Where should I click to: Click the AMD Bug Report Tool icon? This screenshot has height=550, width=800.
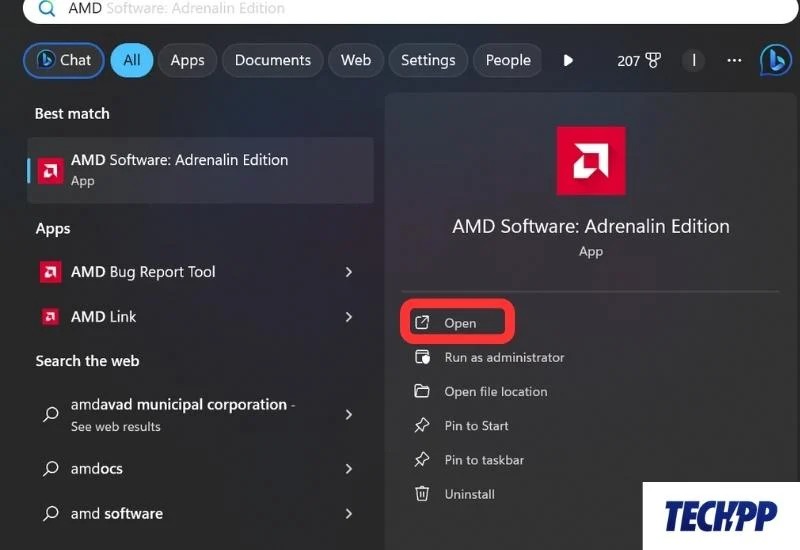point(50,272)
